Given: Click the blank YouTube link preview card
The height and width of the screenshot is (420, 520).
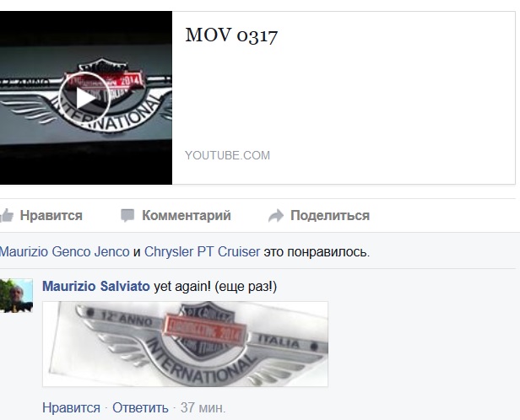Looking at the screenshot, I should tap(344, 98).
